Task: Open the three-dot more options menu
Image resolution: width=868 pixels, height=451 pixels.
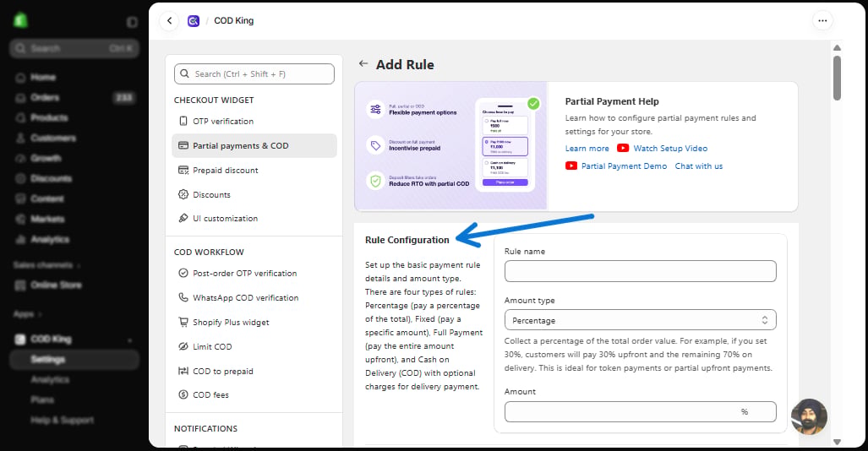Action: 822,21
